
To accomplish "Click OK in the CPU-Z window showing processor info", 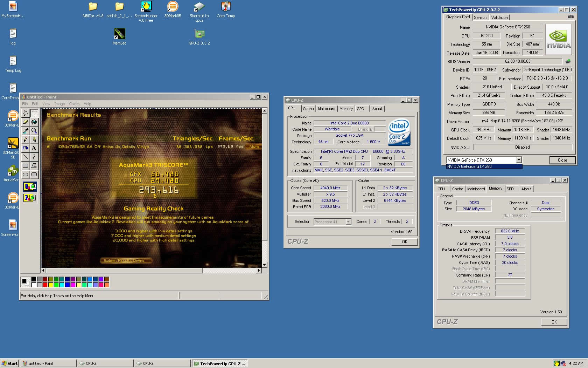I will 405,242.
